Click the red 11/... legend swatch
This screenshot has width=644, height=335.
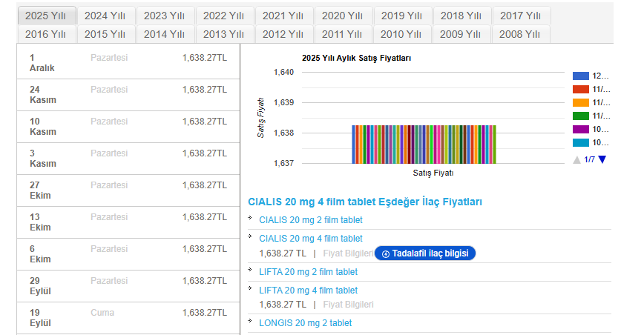point(581,90)
